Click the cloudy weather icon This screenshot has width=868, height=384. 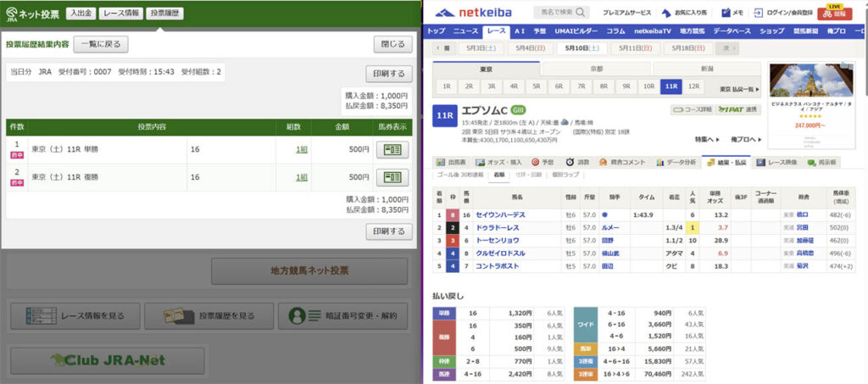pyautogui.click(x=564, y=122)
